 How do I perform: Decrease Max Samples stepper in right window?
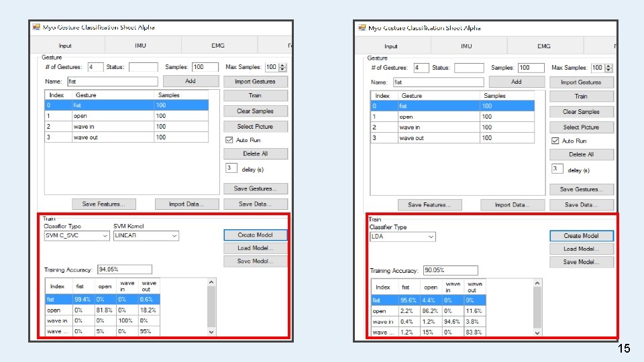pos(608,70)
